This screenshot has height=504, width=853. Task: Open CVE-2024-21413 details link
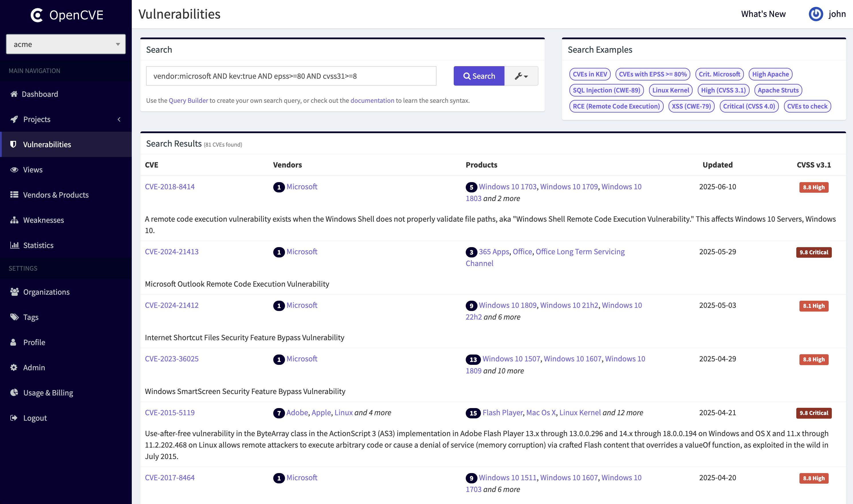(x=172, y=252)
